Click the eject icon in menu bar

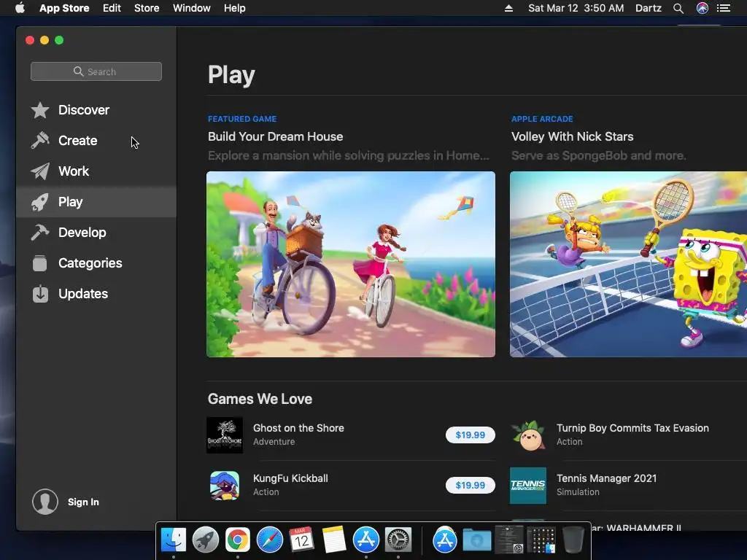(x=508, y=8)
